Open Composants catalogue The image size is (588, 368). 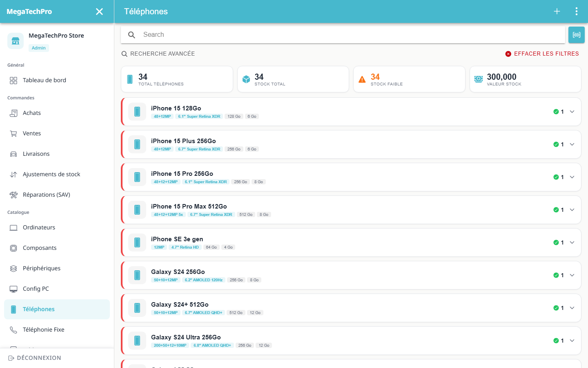57,248
